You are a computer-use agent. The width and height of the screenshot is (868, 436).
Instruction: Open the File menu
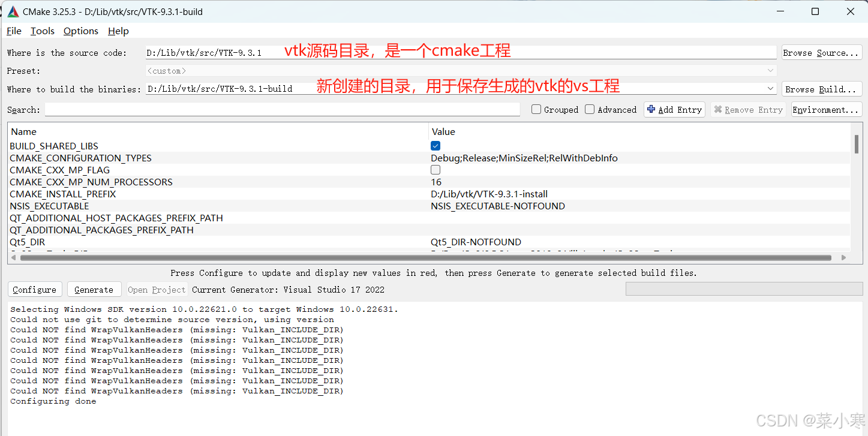13,31
